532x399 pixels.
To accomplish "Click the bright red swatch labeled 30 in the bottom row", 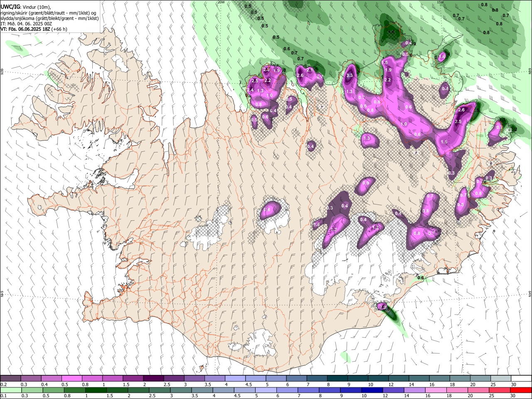I will pyautogui.click(x=520, y=390).
